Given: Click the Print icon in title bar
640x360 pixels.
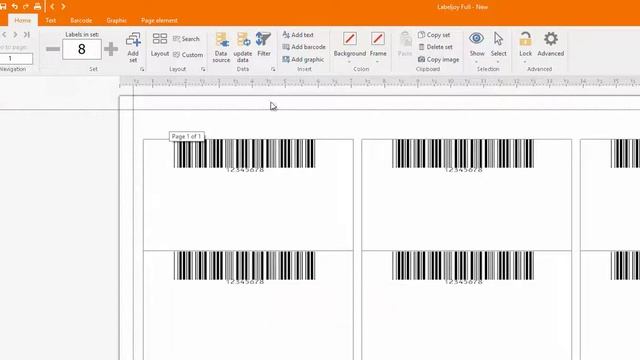Looking at the screenshot, I should pyautogui.click(x=37, y=7).
